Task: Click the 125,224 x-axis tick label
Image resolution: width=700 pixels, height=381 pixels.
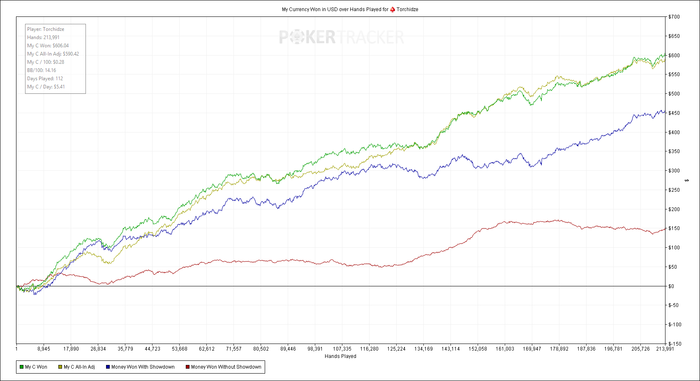Action: (396, 349)
